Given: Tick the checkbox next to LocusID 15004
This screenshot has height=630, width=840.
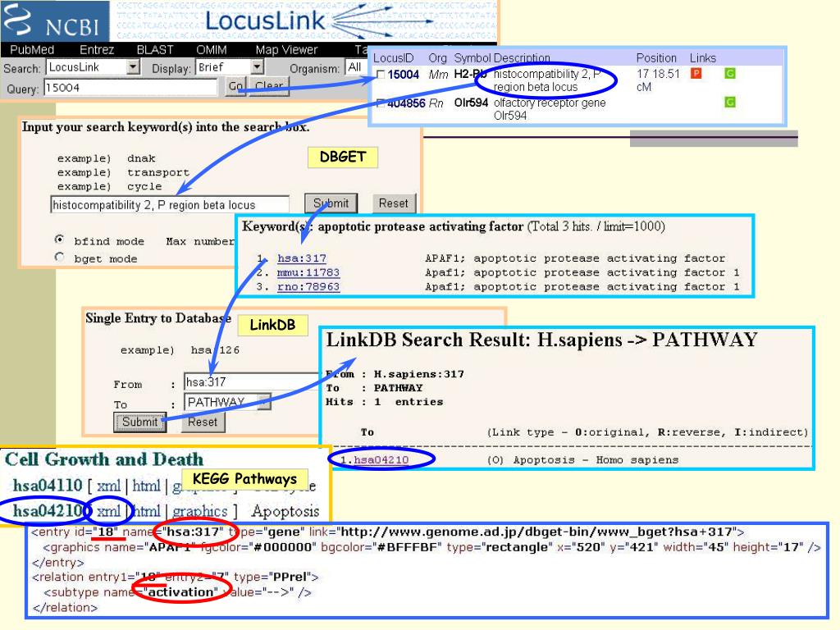Looking at the screenshot, I should (381, 75).
